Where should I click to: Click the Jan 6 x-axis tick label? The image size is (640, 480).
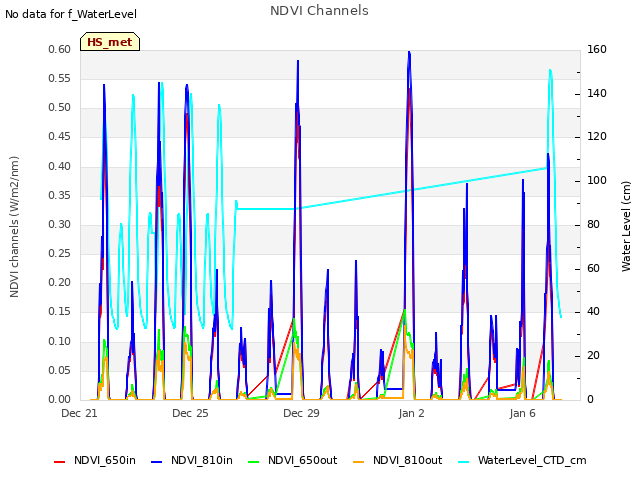(522, 413)
